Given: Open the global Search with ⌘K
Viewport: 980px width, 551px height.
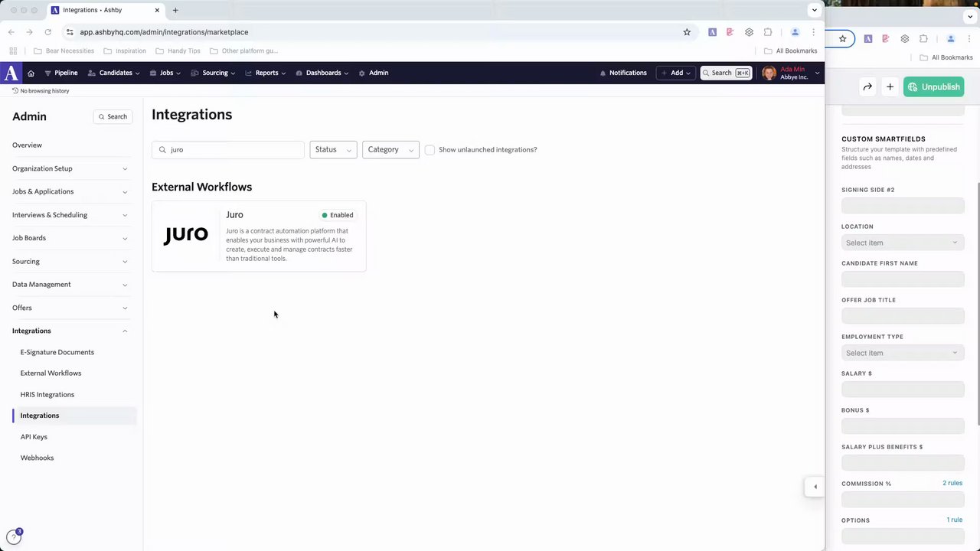Looking at the screenshot, I should [x=726, y=73].
